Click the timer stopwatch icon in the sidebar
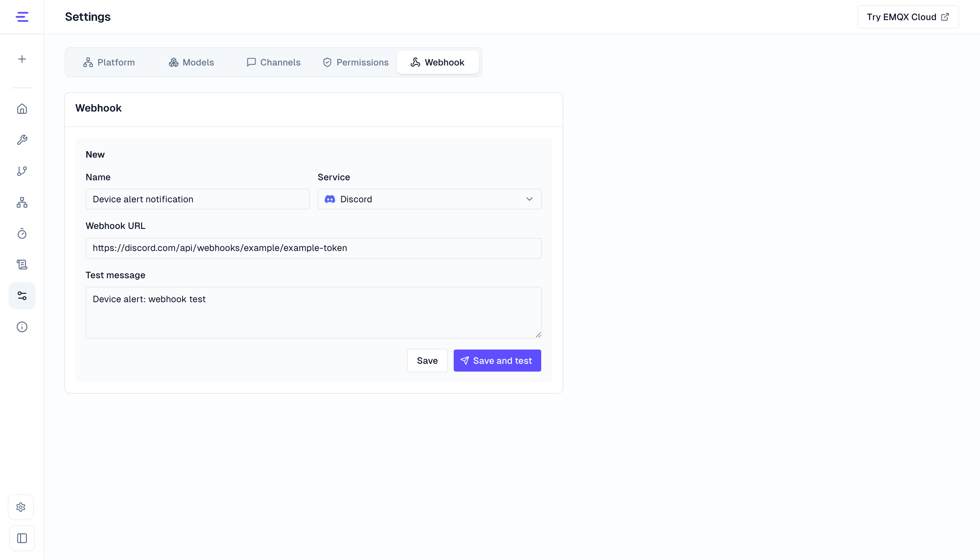Viewport: 980px width, 559px height. (22, 233)
